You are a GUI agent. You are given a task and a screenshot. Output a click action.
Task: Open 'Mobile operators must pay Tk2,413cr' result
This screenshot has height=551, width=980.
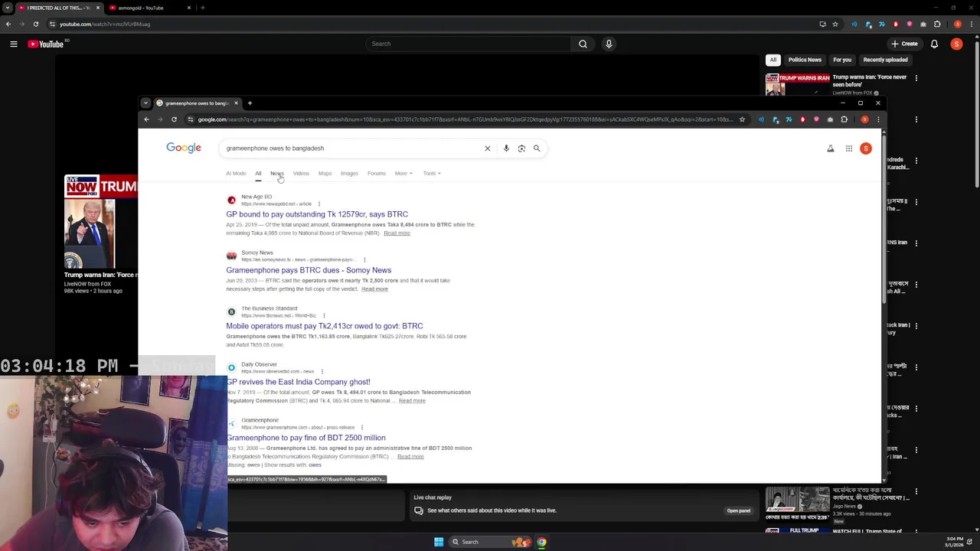[x=325, y=326]
